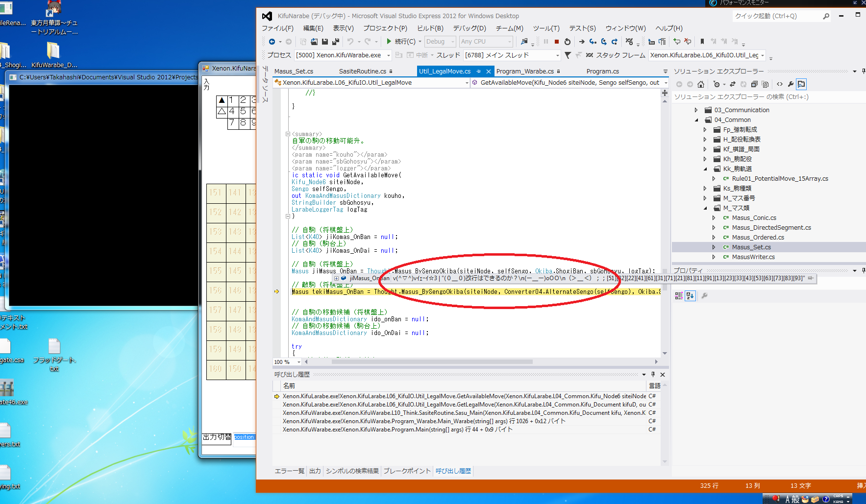866x504 pixels.
Task: Toggle categorized view in Properties panel
Action: click(679, 296)
